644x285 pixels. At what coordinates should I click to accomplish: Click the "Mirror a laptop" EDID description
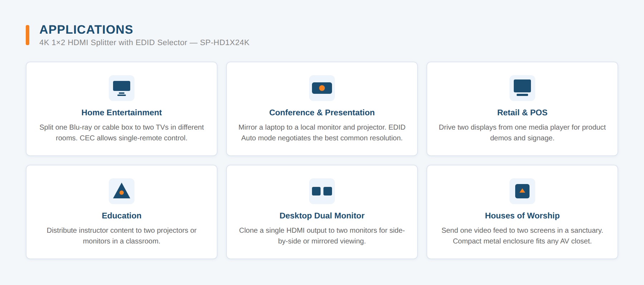point(322,132)
